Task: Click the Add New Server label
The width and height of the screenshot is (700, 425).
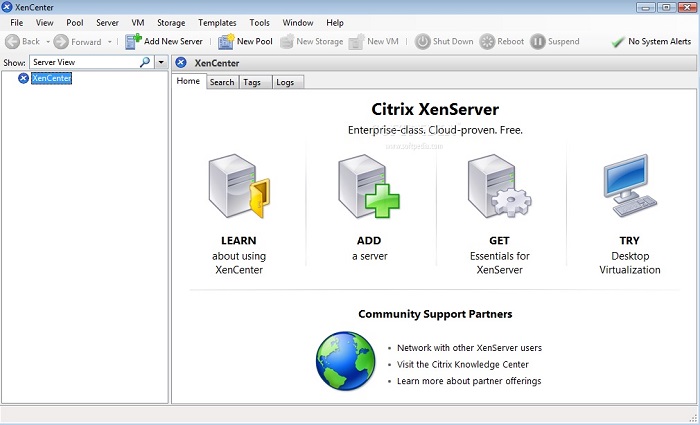Action: [173, 41]
